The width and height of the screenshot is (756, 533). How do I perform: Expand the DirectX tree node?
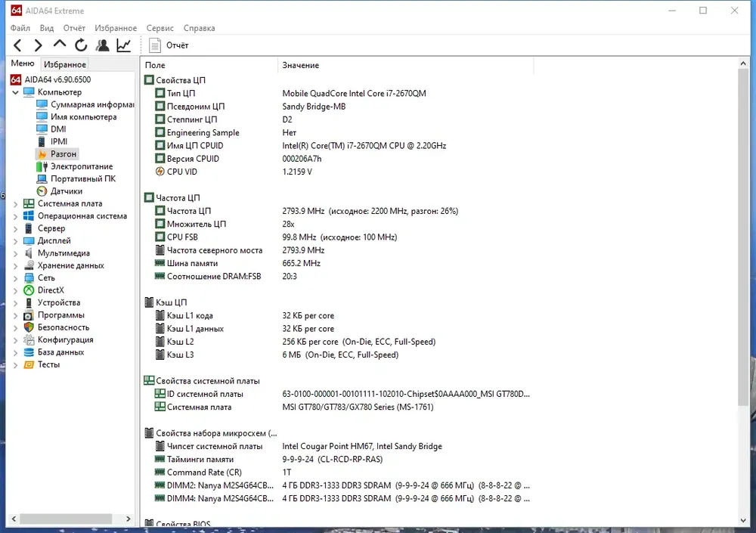coord(15,290)
